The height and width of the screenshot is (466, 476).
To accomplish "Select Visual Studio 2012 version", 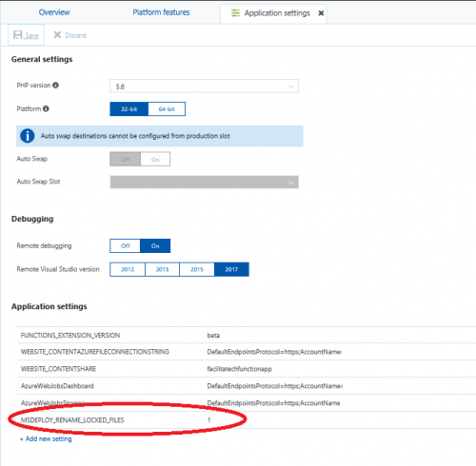I will 128,269.
